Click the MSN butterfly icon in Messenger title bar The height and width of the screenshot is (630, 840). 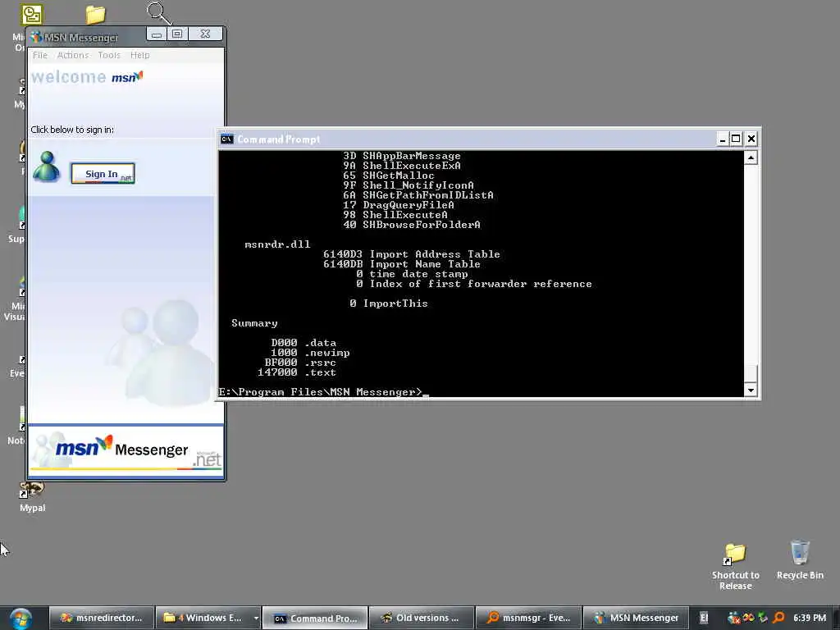(x=36, y=36)
